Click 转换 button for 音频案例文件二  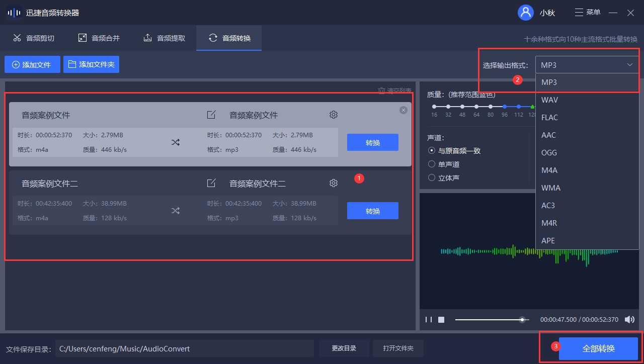coord(373,211)
